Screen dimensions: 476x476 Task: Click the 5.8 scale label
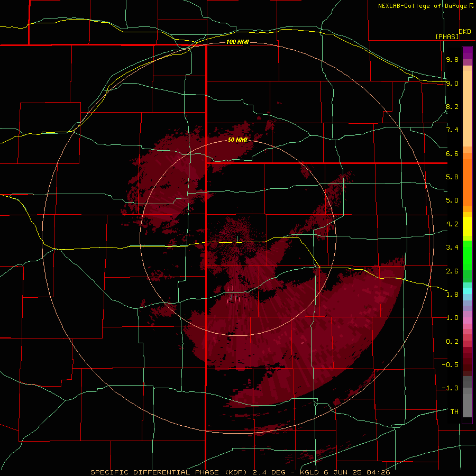click(452, 177)
